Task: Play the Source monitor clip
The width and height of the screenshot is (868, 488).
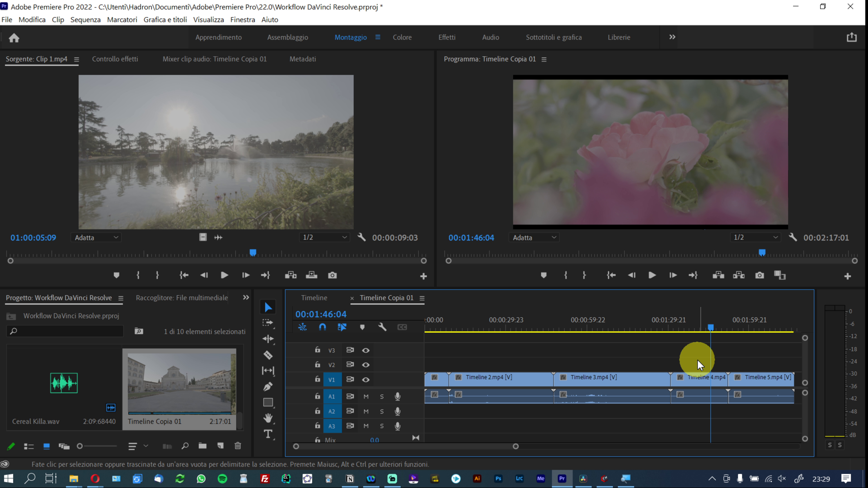Action: (224, 275)
